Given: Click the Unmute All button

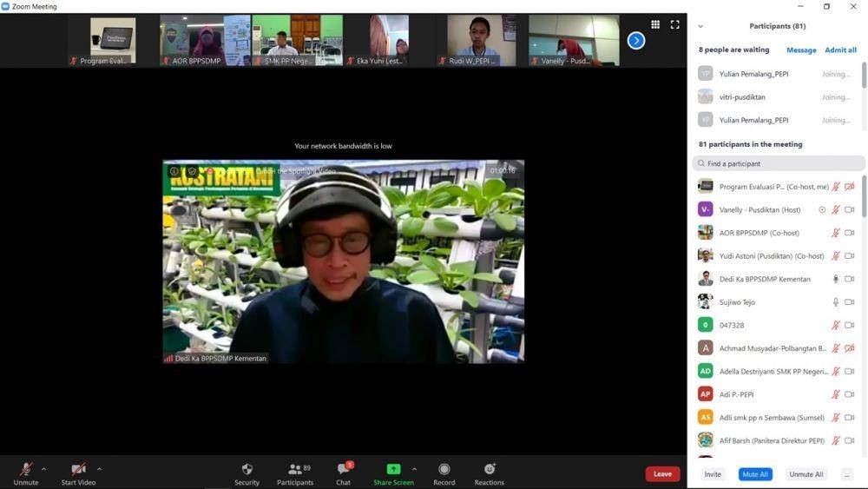Looking at the screenshot, I should point(806,474).
